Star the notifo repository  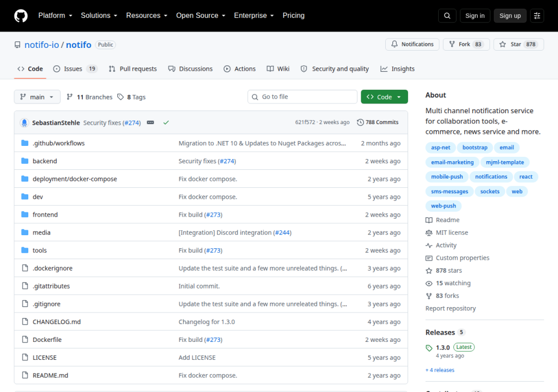519,44
